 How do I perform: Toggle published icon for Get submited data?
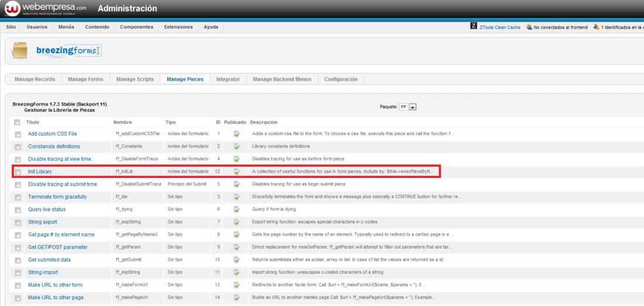pos(237,260)
